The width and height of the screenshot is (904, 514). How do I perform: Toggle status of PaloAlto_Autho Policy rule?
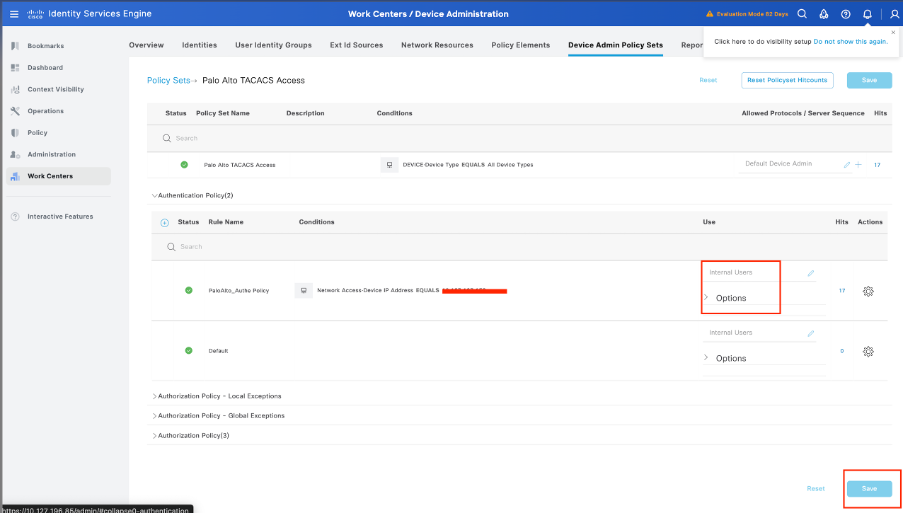pyautogui.click(x=189, y=290)
